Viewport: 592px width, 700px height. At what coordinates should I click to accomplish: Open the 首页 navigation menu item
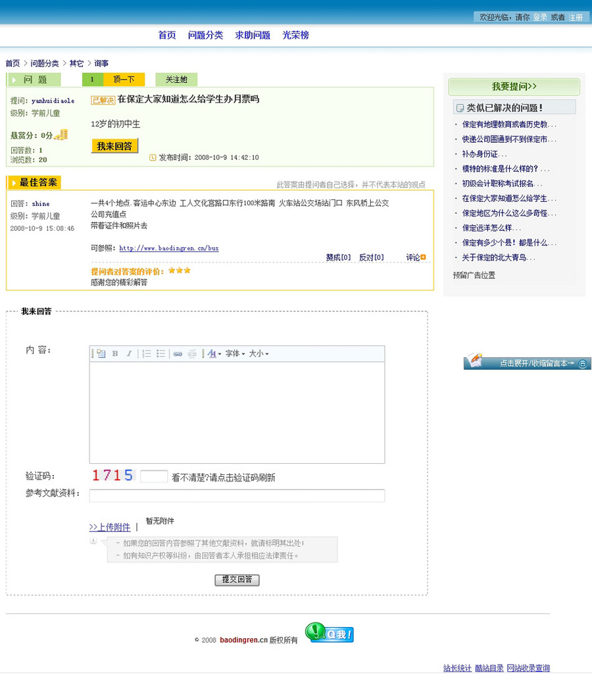tap(167, 36)
